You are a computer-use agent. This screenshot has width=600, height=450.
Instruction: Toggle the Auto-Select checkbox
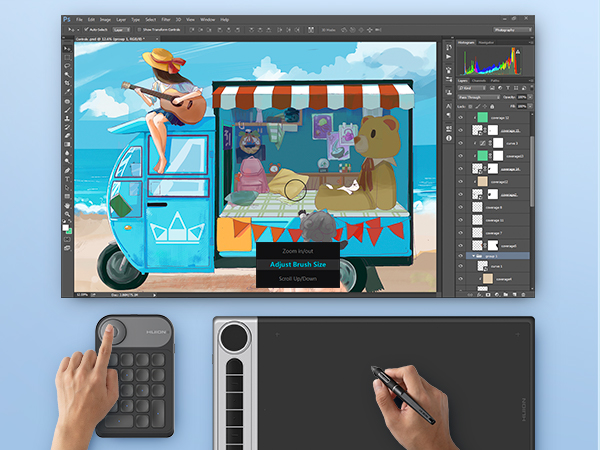coord(86,29)
